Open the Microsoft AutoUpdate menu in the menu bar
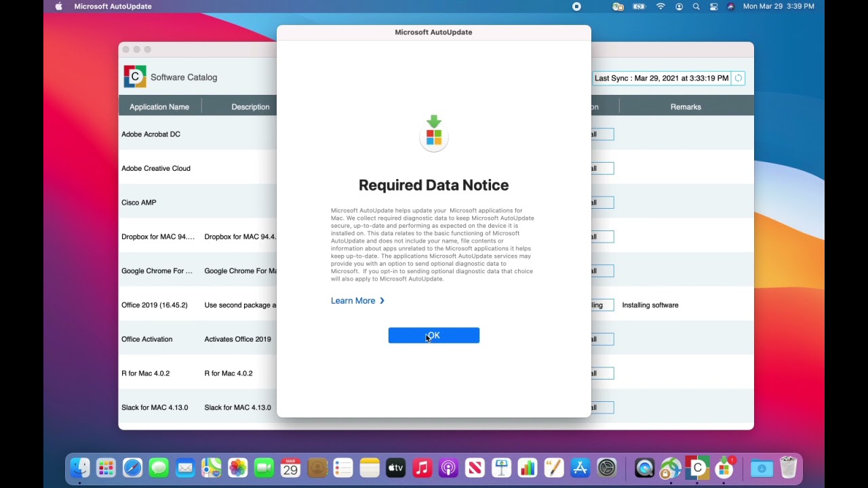The height and width of the screenshot is (488, 868). pos(113,6)
